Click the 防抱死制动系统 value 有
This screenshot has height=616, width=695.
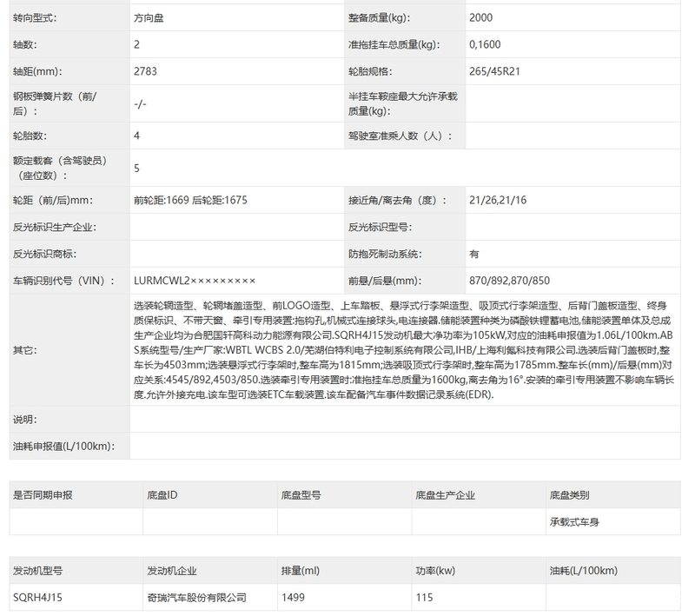474,254
